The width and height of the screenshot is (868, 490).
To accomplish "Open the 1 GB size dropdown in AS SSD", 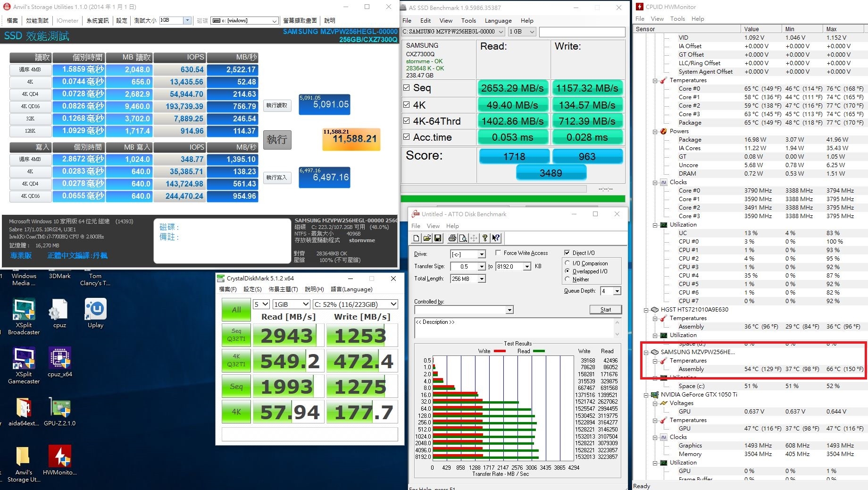I will tap(522, 32).
